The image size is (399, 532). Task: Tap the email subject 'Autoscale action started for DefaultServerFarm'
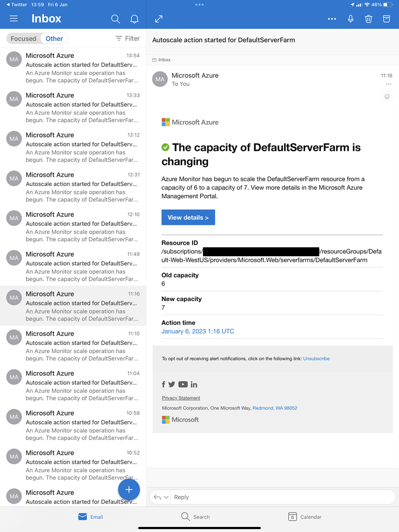click(x=223, y=40)
